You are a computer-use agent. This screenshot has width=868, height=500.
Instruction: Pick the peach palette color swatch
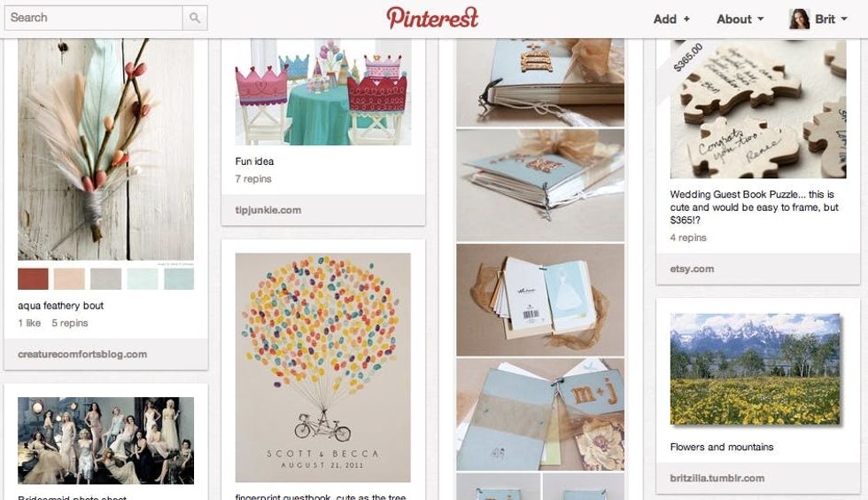[69, 279]
